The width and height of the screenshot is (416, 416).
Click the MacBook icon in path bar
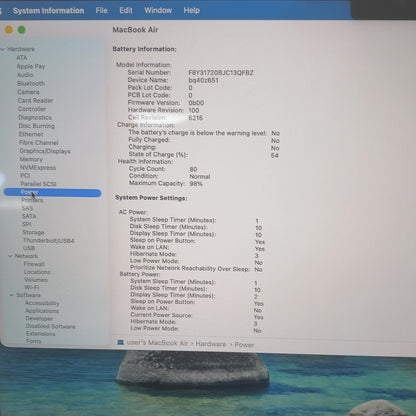click(x=121, y=342)
